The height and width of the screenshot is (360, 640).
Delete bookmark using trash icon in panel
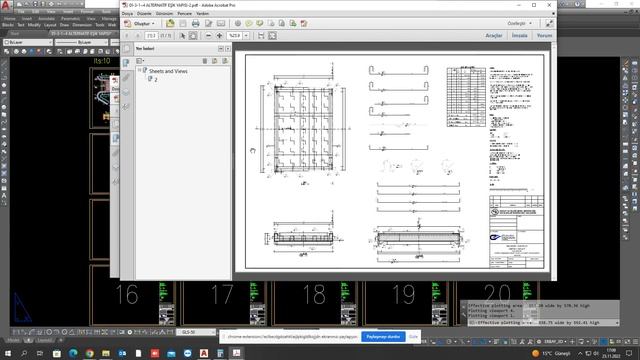(205, 61)
